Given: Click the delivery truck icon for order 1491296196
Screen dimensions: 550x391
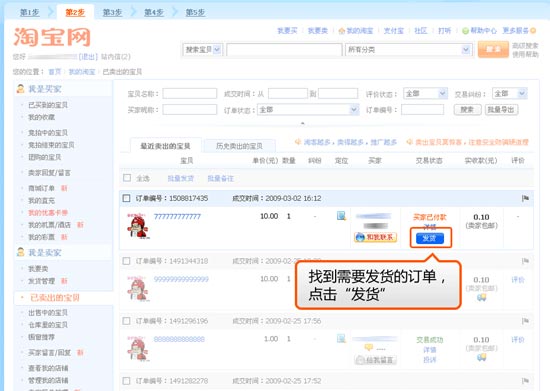Looking at the screenshot, I should [x=481, y=357].
